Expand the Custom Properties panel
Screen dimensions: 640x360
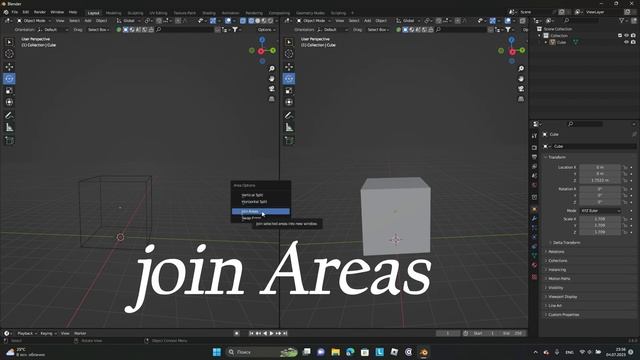click(x=563, y=314)
